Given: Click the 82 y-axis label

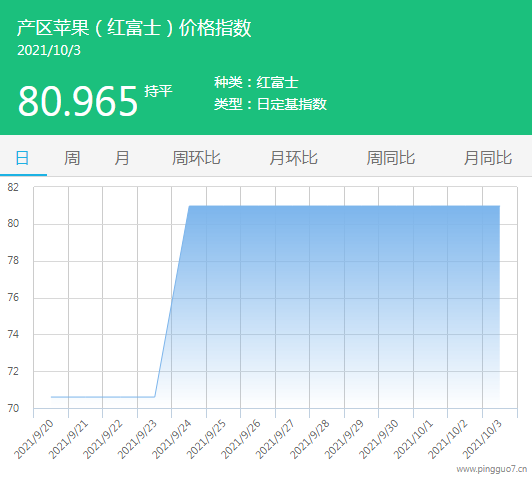Looking at the screenshot, I should (13, 187).
